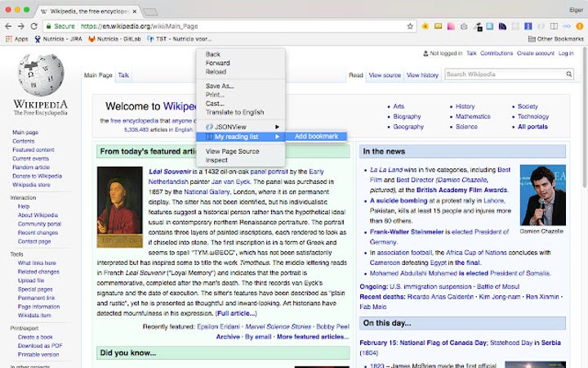Click the browser forward arrow

tap(22, 26)
